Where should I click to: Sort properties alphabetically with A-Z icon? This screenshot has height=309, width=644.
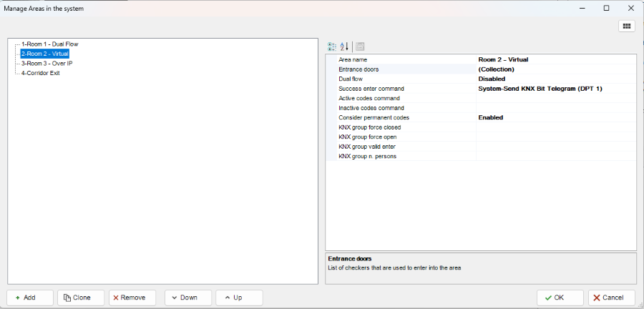[344, 46]
